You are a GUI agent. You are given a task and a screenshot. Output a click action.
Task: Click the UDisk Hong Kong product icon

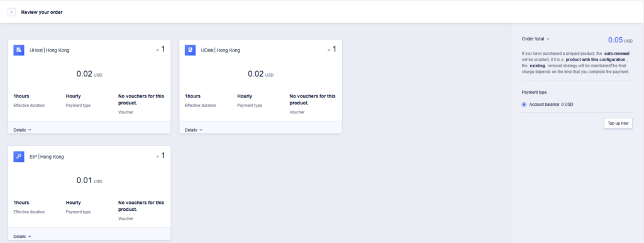[190, 50]
